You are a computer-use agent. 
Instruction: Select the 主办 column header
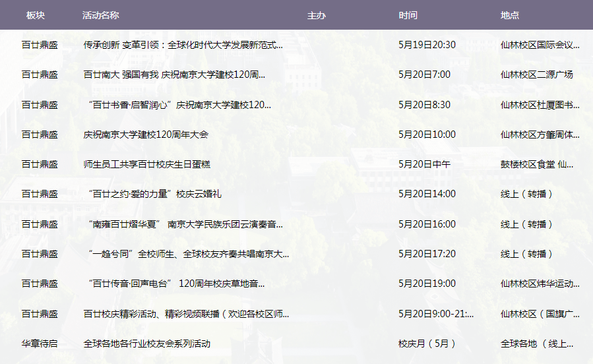coord(316,15)
